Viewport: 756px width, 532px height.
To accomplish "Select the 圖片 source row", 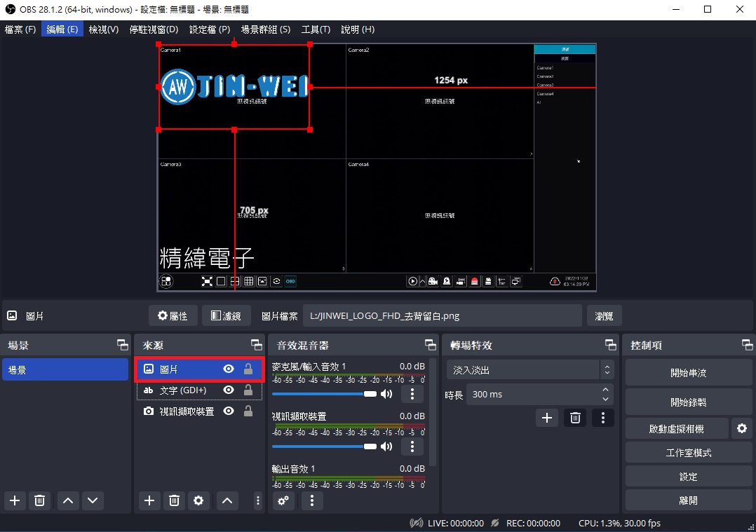I will coord(199,369).
